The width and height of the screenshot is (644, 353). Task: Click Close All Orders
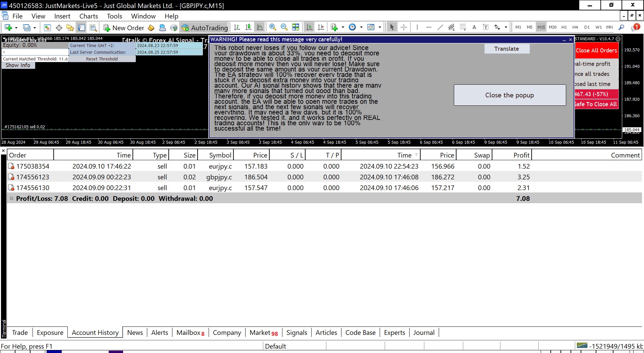(596, 50)
